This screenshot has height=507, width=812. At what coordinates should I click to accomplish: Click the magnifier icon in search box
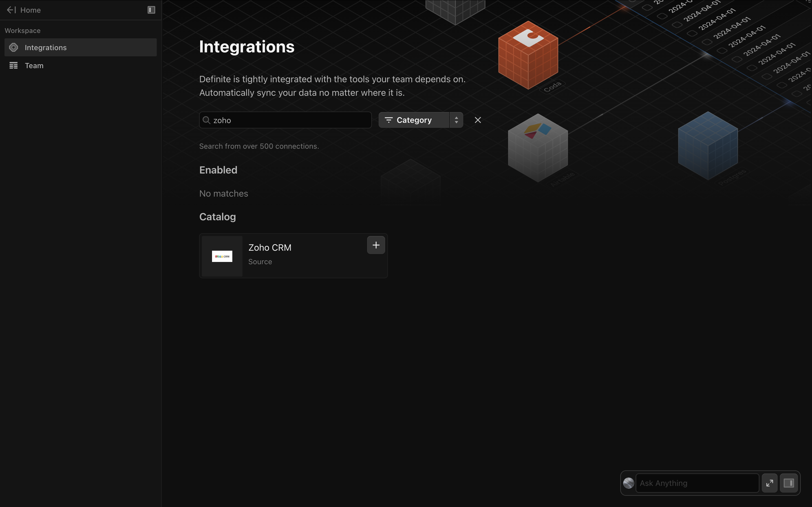(x=207, y=120)
